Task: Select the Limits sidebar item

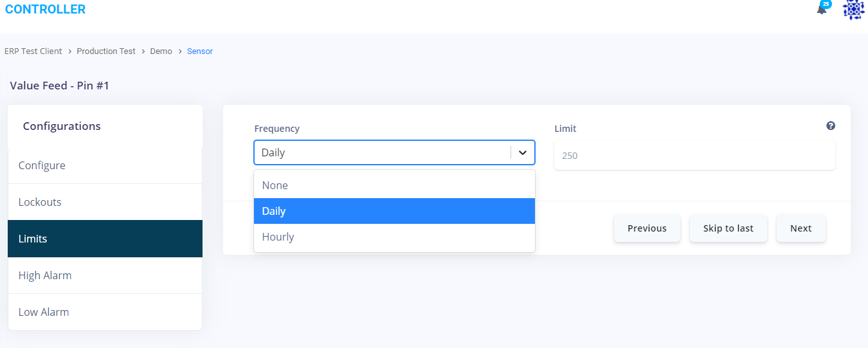Action: coord(33,239)
